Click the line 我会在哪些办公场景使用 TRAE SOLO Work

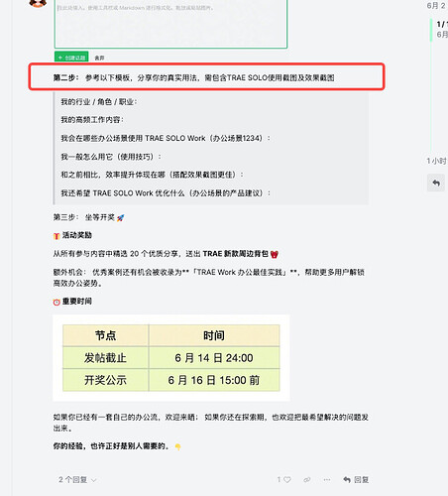pos(166,138)
